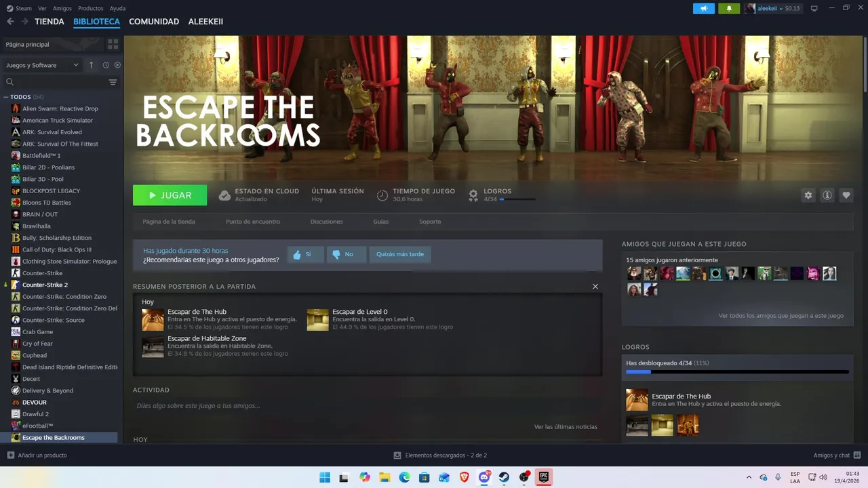This screenshot has width=868, height=488.
Task: Open the Productos menu
Action: coord(91,8)
